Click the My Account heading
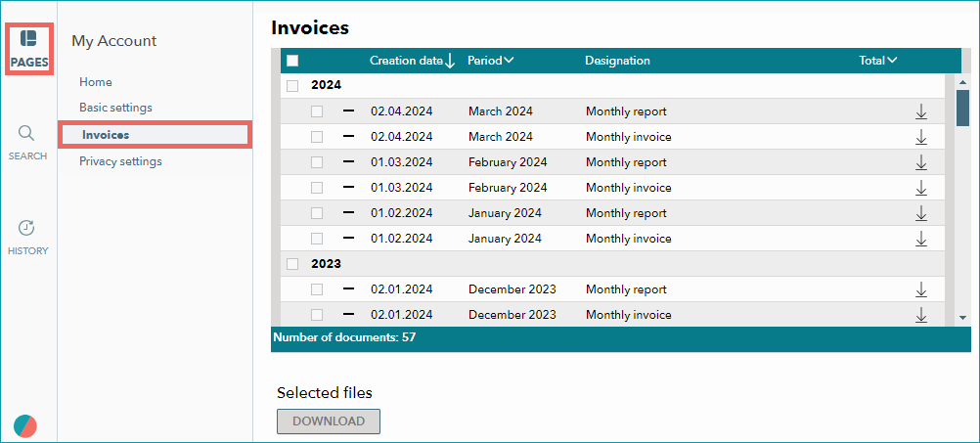Screen dimensions: 980x443 [114, 41]
